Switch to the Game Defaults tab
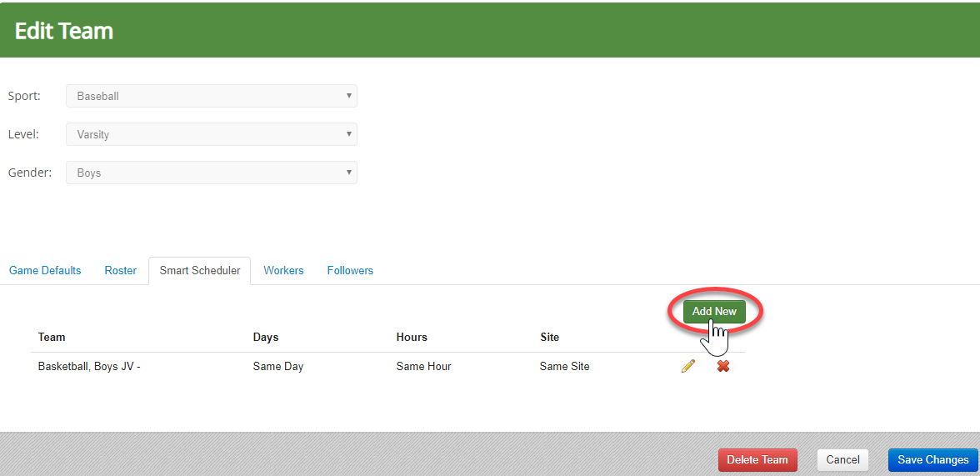This screenshot has height=476, width=980. (x=45, y=271)
